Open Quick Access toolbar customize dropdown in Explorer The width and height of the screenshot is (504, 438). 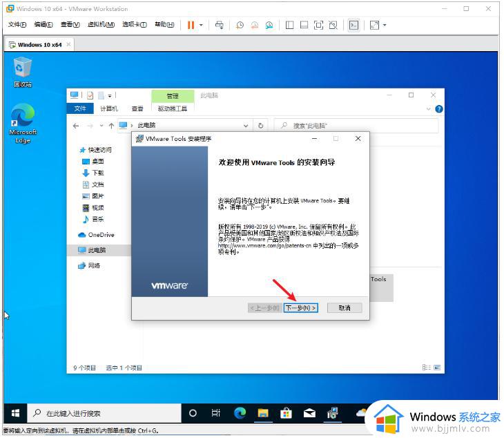click(110, 95)
